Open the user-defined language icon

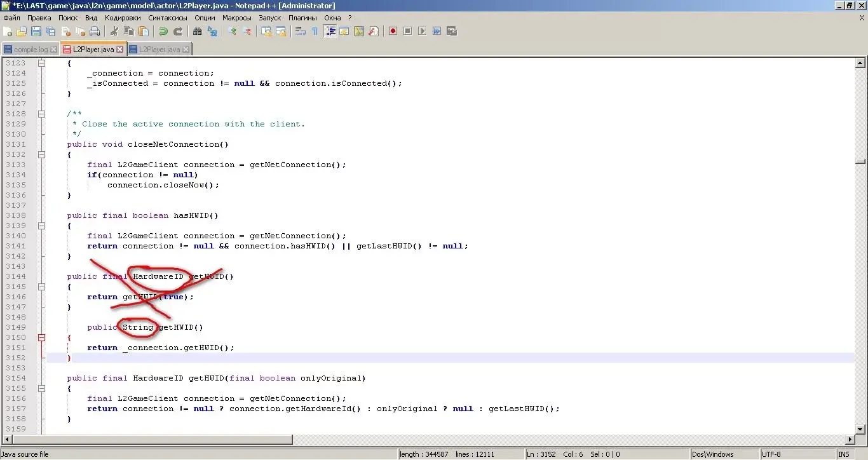click(344, 31)
